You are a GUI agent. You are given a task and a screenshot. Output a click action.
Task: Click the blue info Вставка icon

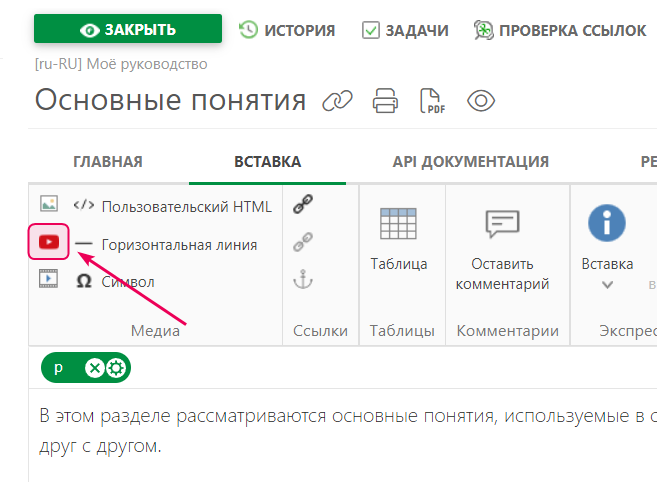(x=607, y=223)
